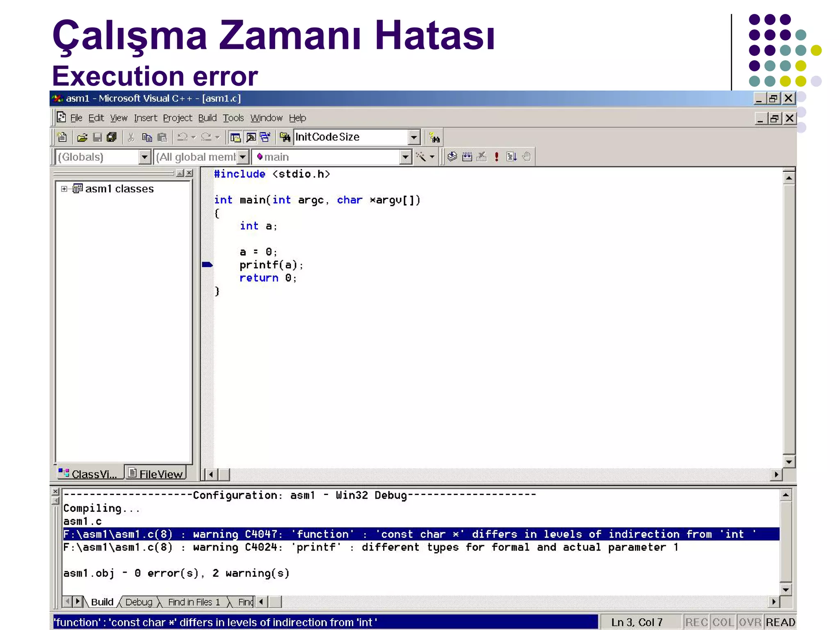Viewport: 840px width, 630px height.
Task: Click the Redo arrow icon
Action: coord(206,137)
